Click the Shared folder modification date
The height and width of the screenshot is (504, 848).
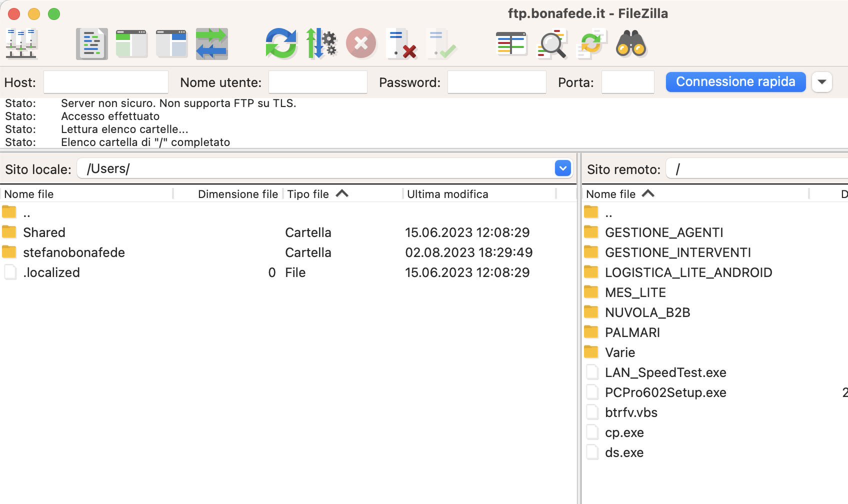pos(467,232)
